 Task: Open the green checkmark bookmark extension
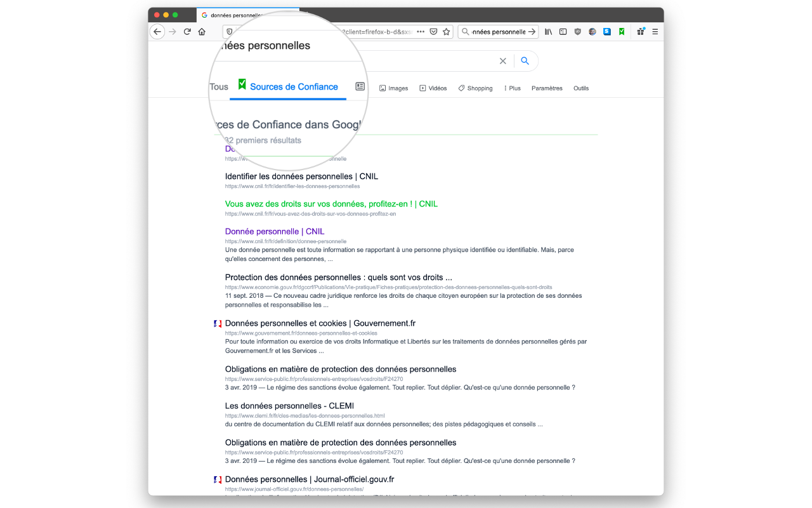[622, 32]
